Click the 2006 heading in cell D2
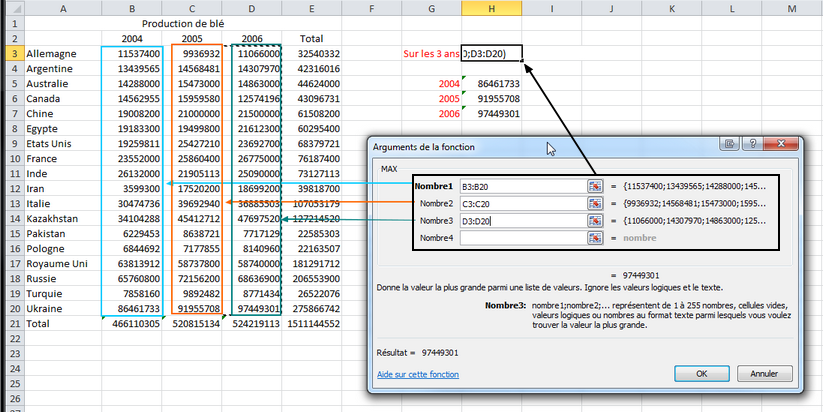This screenshot has height=412, width=823. coord(252,38)
